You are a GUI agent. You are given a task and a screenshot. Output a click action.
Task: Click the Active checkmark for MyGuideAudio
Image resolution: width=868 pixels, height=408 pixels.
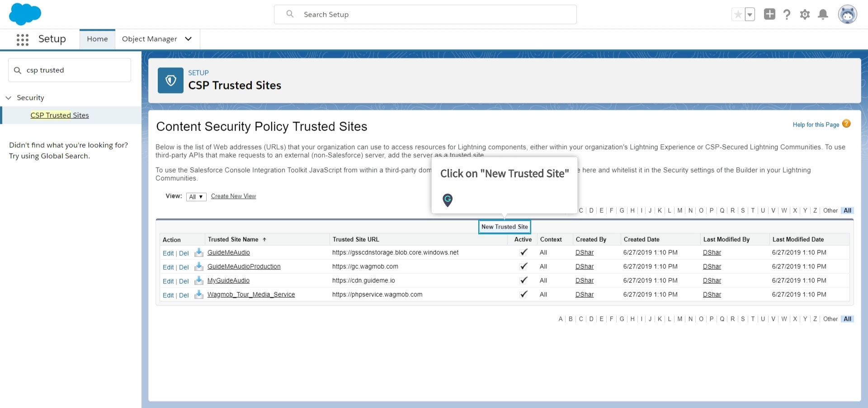point(524,280)
